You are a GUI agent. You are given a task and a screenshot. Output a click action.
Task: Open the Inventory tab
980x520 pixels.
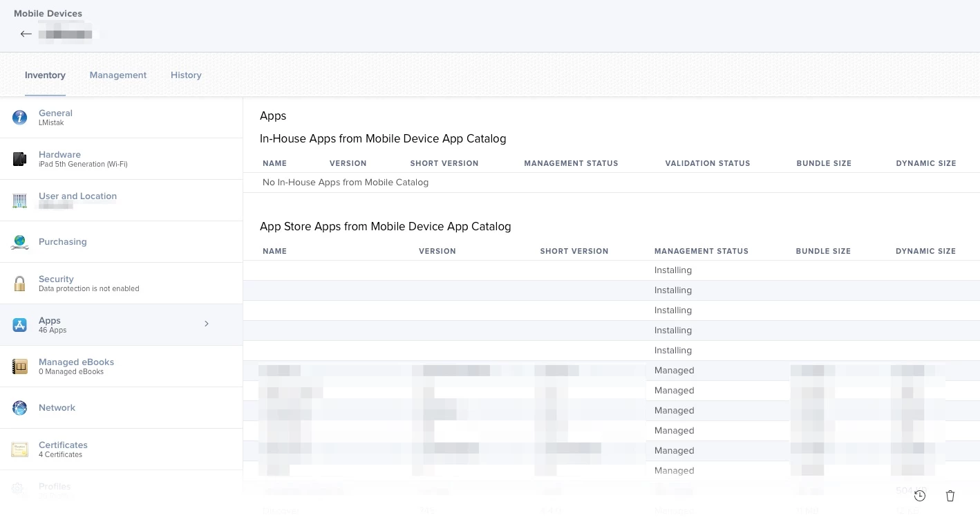coord(45,75)
